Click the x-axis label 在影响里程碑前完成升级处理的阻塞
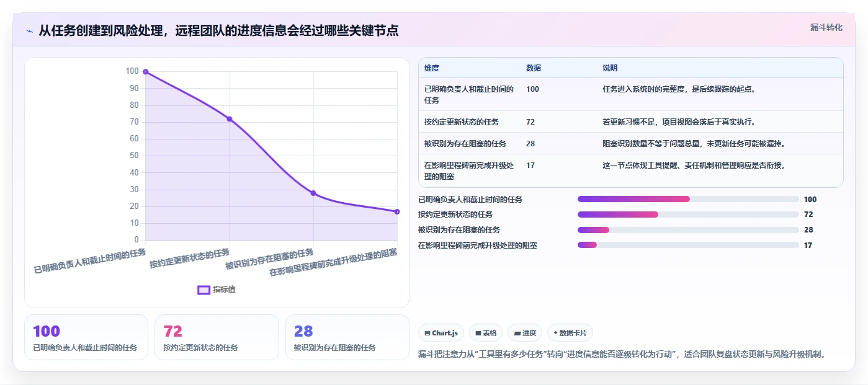The width and height of the screenshot is (868, 385). click(334, 263)
